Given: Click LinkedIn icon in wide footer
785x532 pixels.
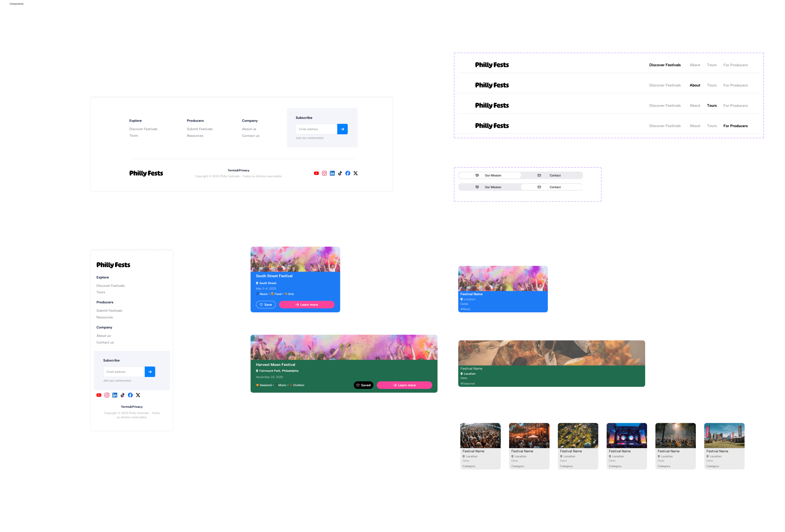Looking at the screenshot, I should pos(332,173).
